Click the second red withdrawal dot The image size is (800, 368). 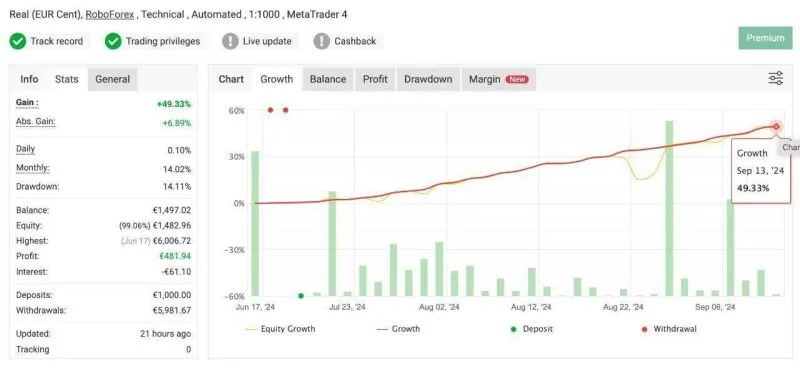tap(286, 110)
